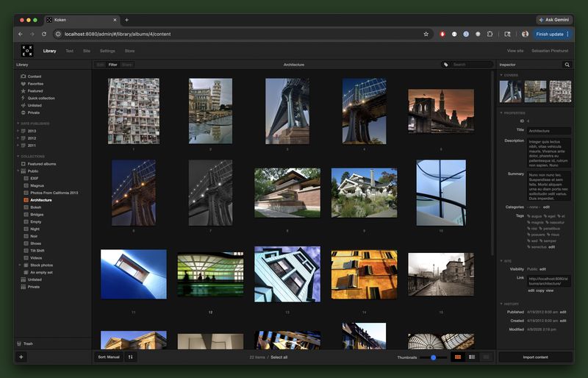Switch to the Site tab

(x=87, y=51)
